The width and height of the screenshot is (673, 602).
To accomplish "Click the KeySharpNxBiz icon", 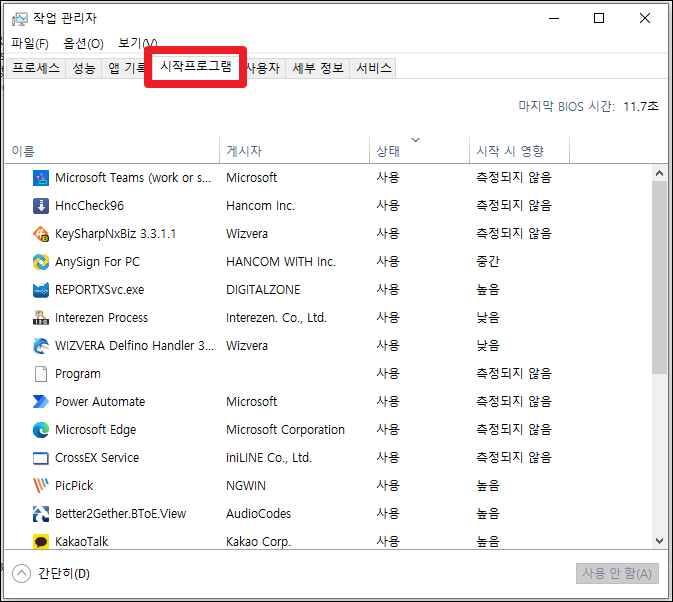I will pos(41,234).
